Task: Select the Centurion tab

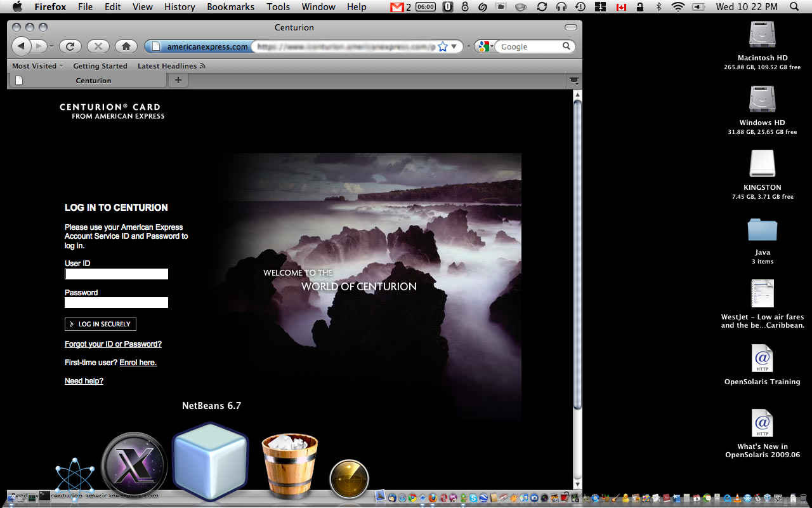Action: point(88,81)
